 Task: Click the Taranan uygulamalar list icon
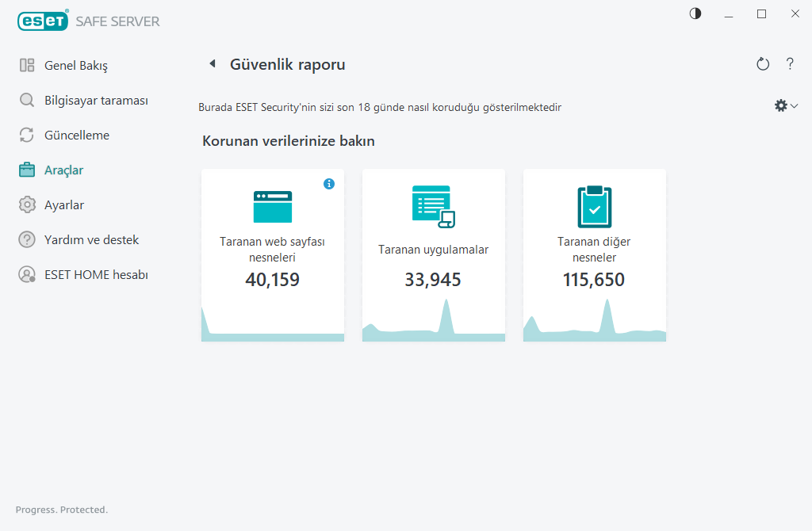point(434,207)
